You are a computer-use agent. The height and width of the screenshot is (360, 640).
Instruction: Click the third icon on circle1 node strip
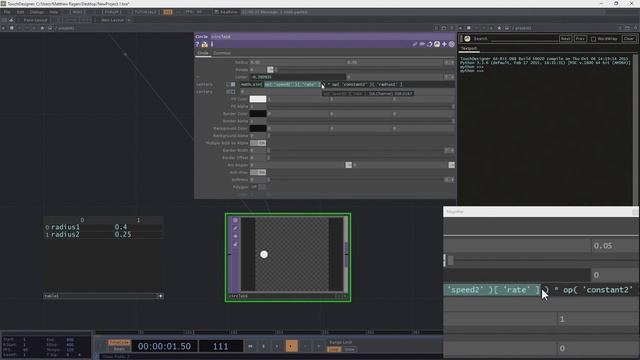[x=235, y=236]
